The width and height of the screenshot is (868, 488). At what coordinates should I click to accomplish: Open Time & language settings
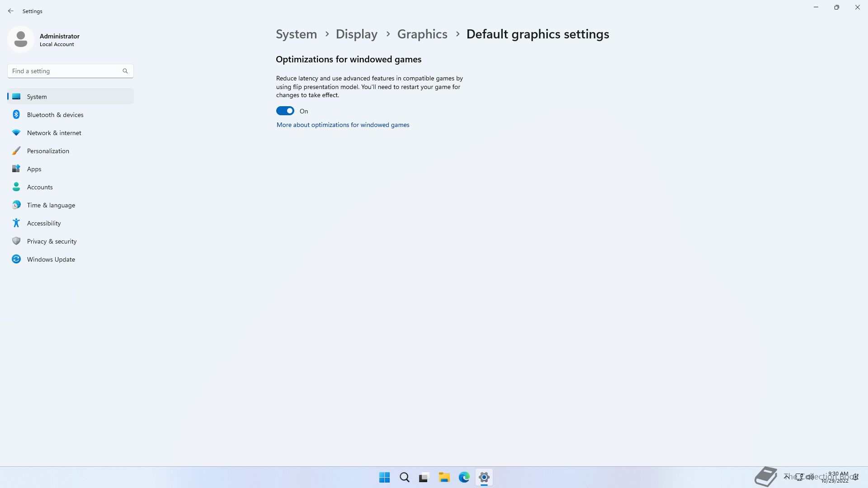(x=51, y=205)
